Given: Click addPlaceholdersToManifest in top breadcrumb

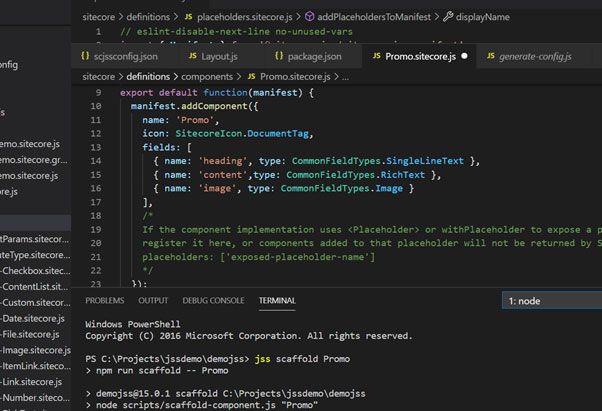Looking at the screenshot, I should coord(374,17).
